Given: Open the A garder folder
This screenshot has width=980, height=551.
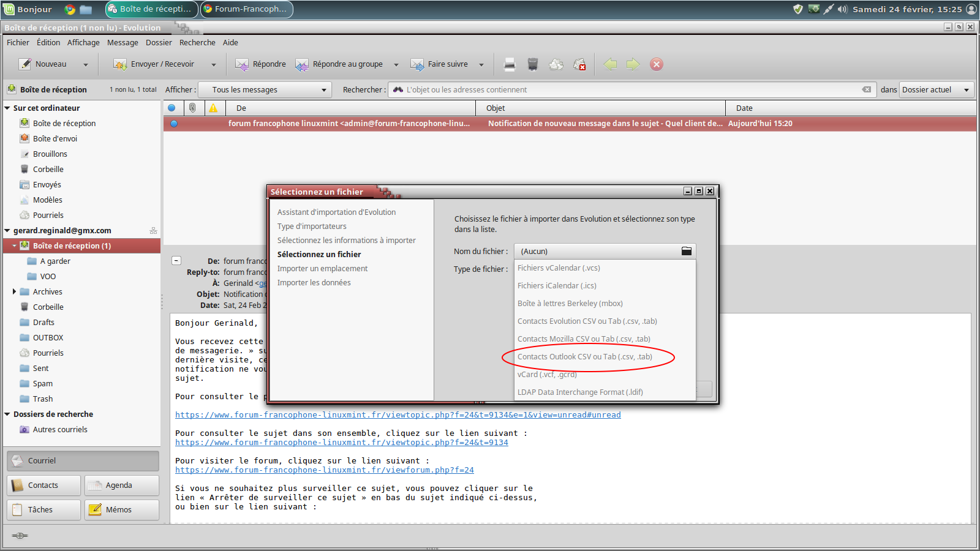Looking at the screenshot, I should [x=55, y=261].
